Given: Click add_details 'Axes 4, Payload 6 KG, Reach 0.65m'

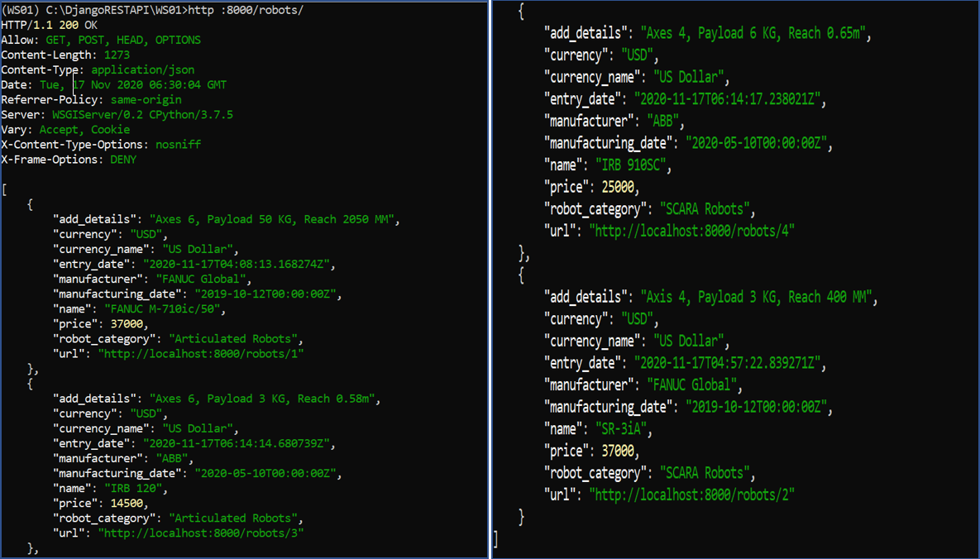Looking at the screenshot, I should [x=753, y=33].
